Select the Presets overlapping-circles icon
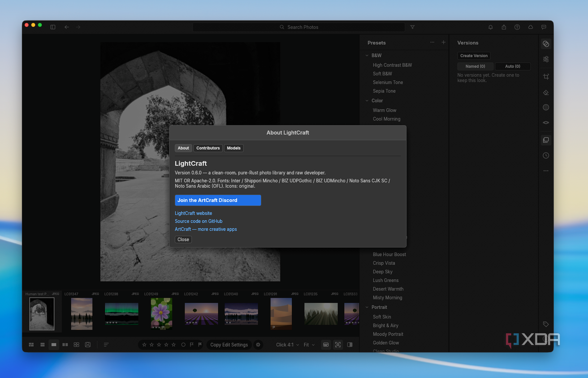This screenshot has height=378, width=588. (x=546, y=44)
